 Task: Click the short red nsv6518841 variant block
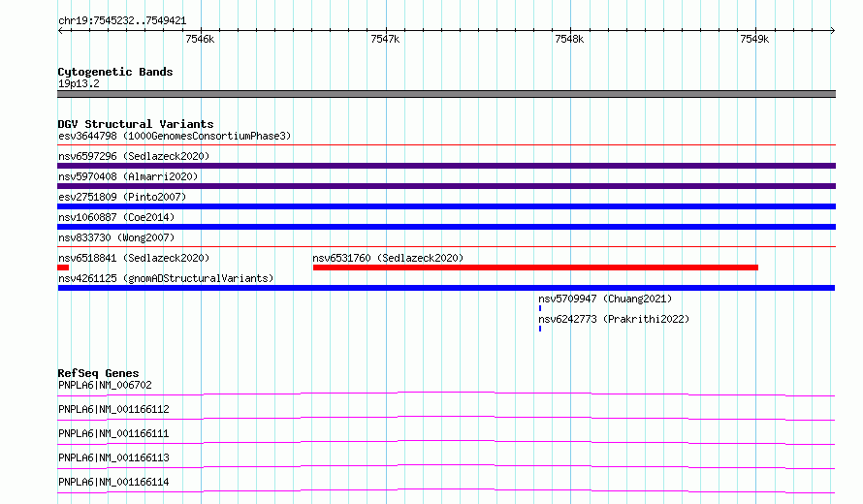click(x=63, y=268)
